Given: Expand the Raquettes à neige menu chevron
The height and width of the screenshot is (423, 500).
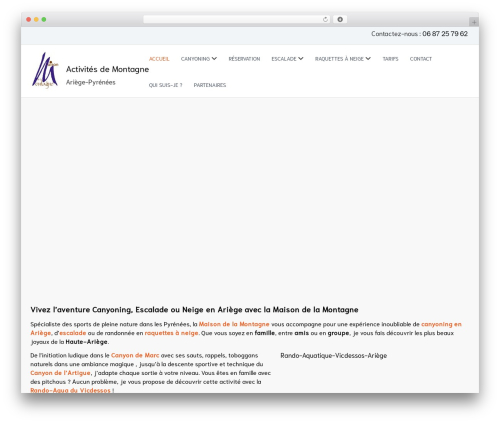Looking at the screenshot, I should [x=368, y=59].
